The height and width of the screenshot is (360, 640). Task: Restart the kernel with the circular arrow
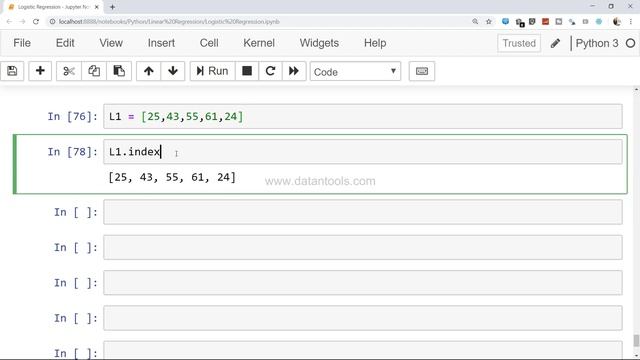pos(270,71)
